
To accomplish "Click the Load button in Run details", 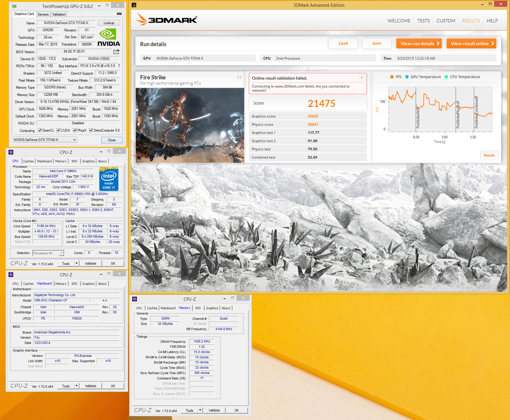I will click(343, 43).
